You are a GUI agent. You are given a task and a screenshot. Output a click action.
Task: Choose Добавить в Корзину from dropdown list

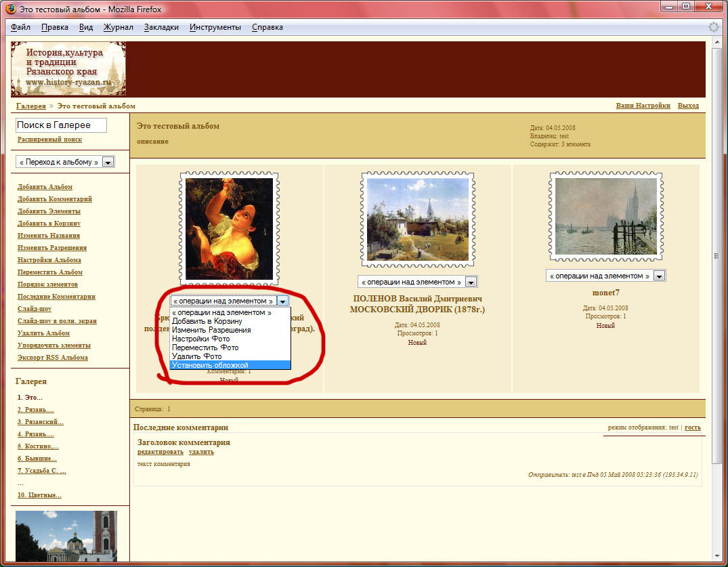(x=230, y=321)
